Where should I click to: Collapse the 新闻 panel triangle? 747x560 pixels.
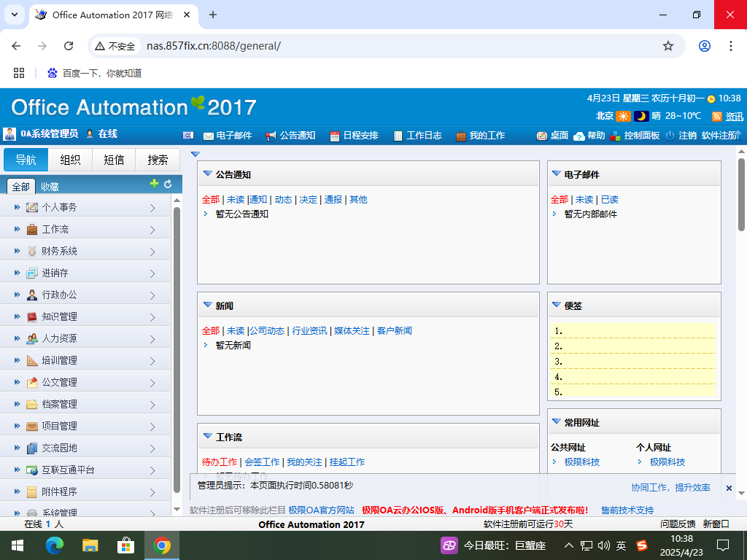click(208, 304)
